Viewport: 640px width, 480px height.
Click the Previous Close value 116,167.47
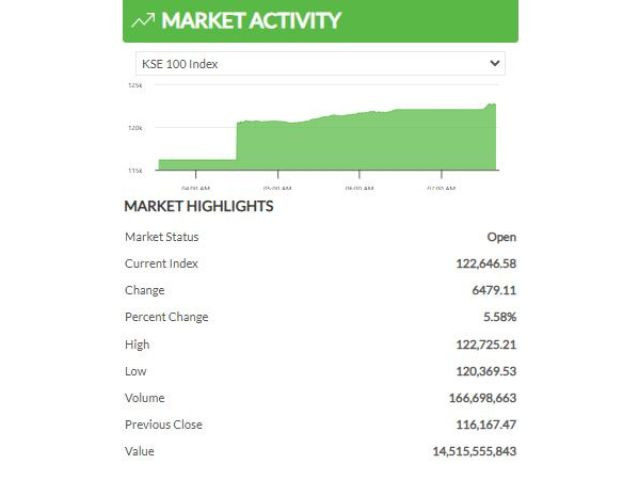486,425
